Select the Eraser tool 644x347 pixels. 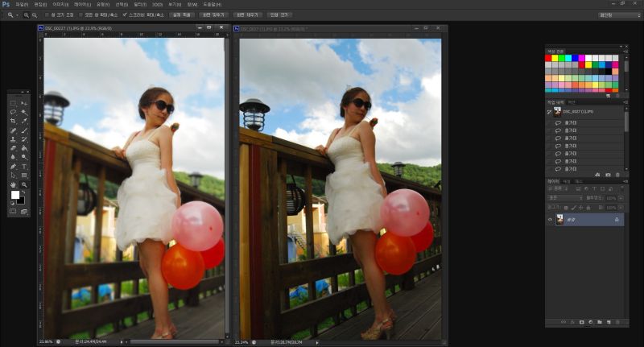(13, 148)
